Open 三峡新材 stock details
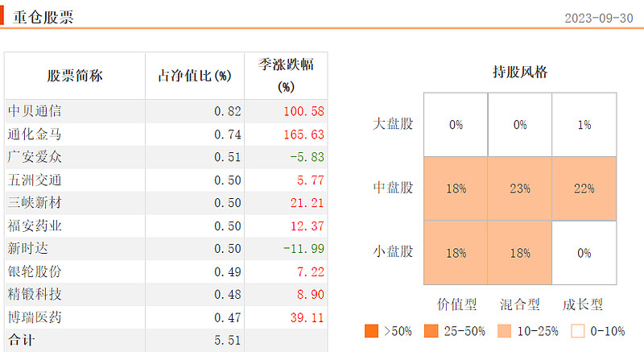This screenshot has height=352, width=644. (x=35, y=203)
